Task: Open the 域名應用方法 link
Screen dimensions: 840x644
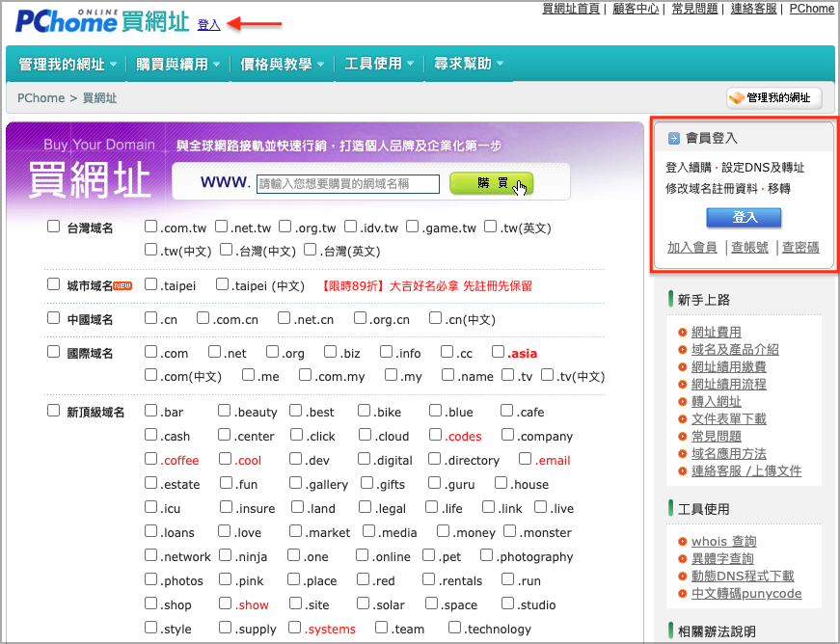Action: click(x=728, y=453)
